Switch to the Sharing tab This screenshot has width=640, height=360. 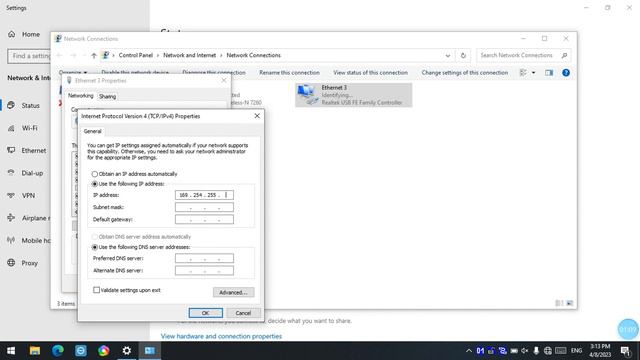tap(107, 97)
